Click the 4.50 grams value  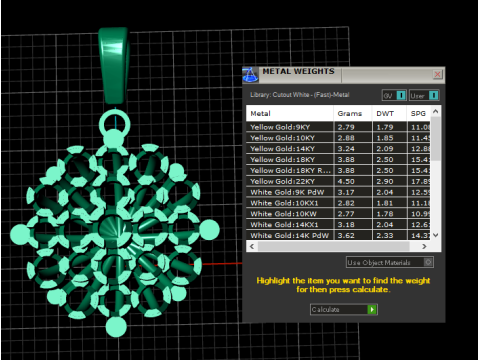point(346,182)
